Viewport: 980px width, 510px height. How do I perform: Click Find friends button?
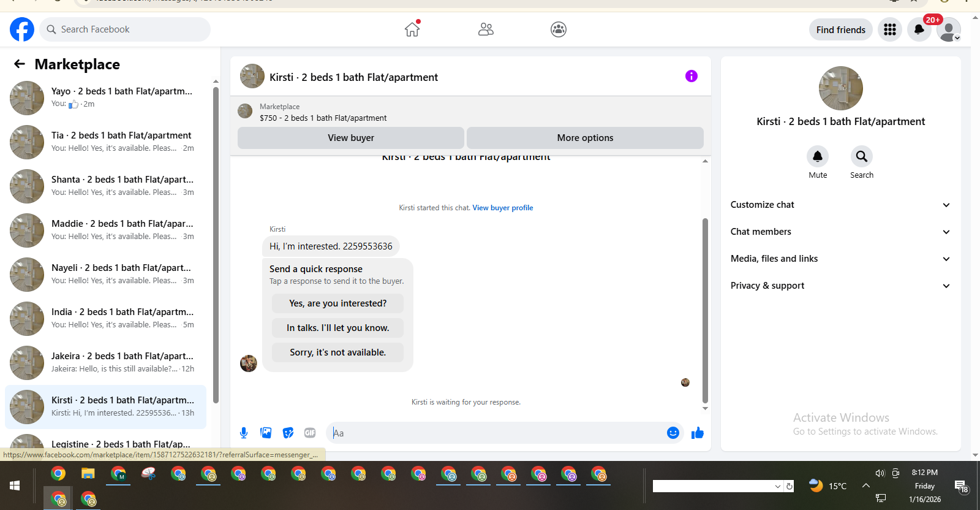(x=841, y=29)
